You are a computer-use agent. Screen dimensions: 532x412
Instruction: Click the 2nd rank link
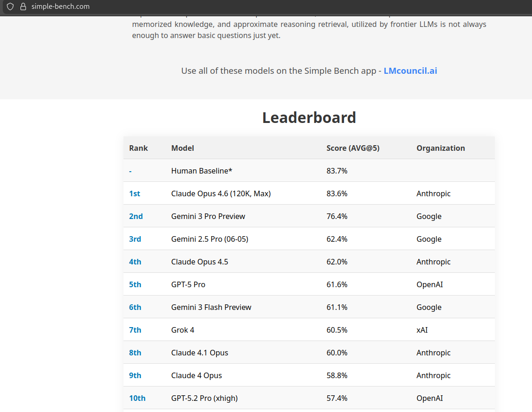[x=136, y=216]
